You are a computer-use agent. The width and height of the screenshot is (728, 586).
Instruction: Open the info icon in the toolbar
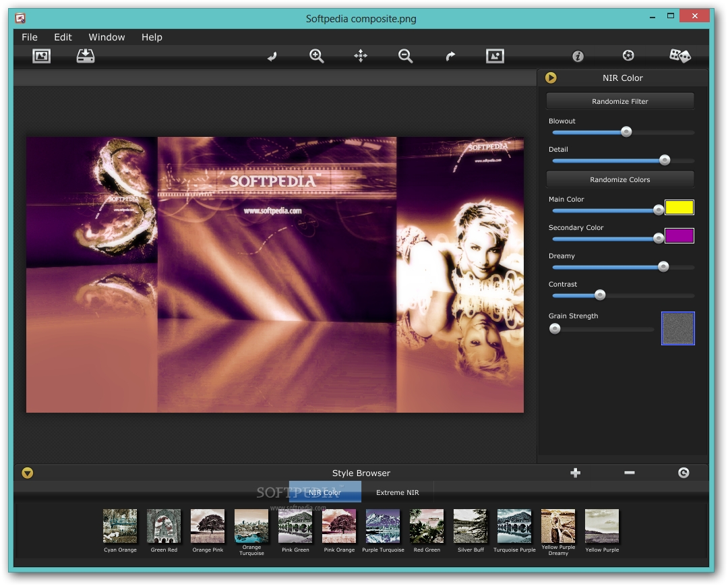point(578,56)
